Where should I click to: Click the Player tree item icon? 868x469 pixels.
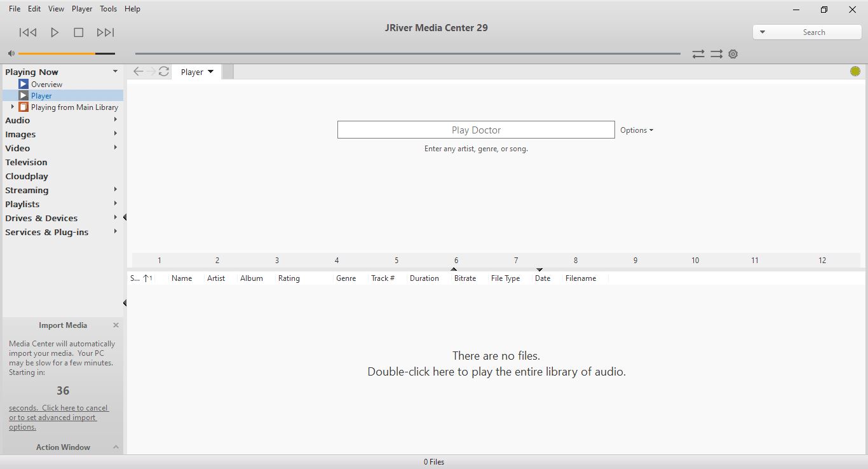[24, 95]
